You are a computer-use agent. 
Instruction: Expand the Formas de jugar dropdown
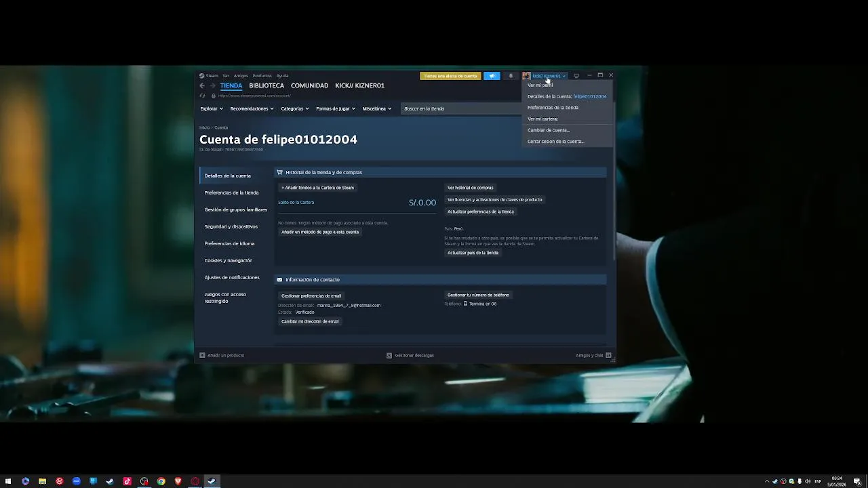(x=336, y=108)
